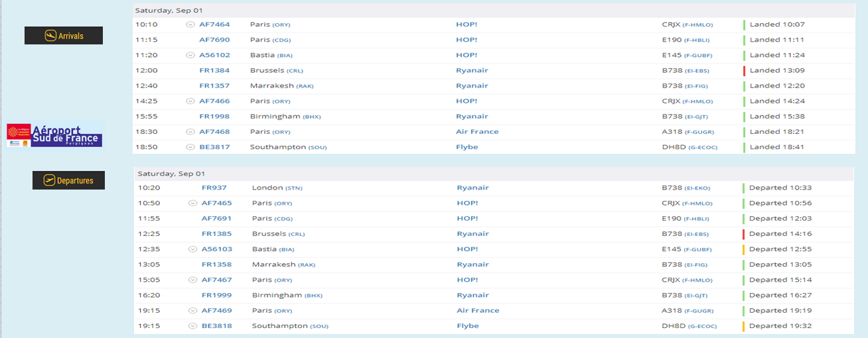Expand details for arrival AF7464
The width and height of the screenshot is (868, 338).
tap(190, 25)
